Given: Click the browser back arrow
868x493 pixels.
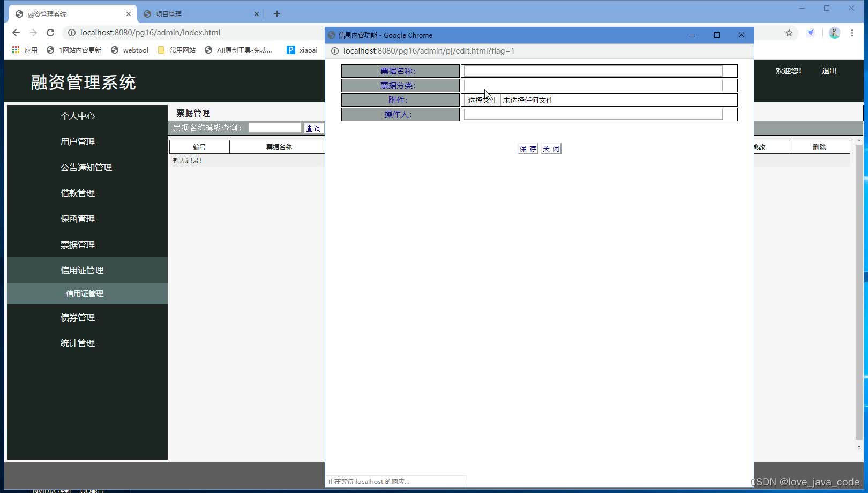Looking at the screenshot, I should [16, 33].
